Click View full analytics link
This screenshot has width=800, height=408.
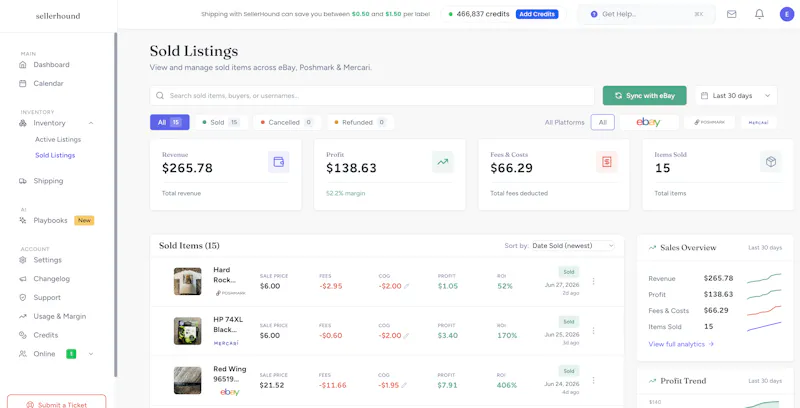(x=681, y=344)
